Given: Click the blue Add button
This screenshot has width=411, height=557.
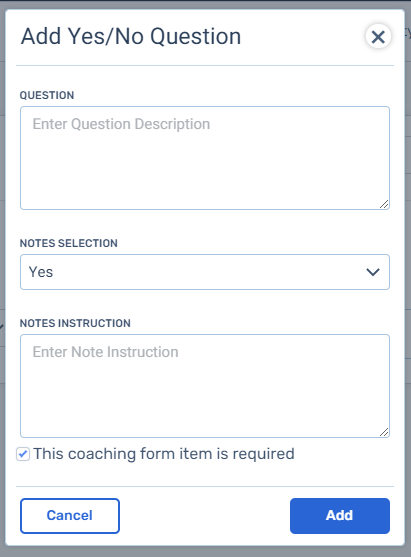Looking at the screenshot, I should tap(340, 516).
